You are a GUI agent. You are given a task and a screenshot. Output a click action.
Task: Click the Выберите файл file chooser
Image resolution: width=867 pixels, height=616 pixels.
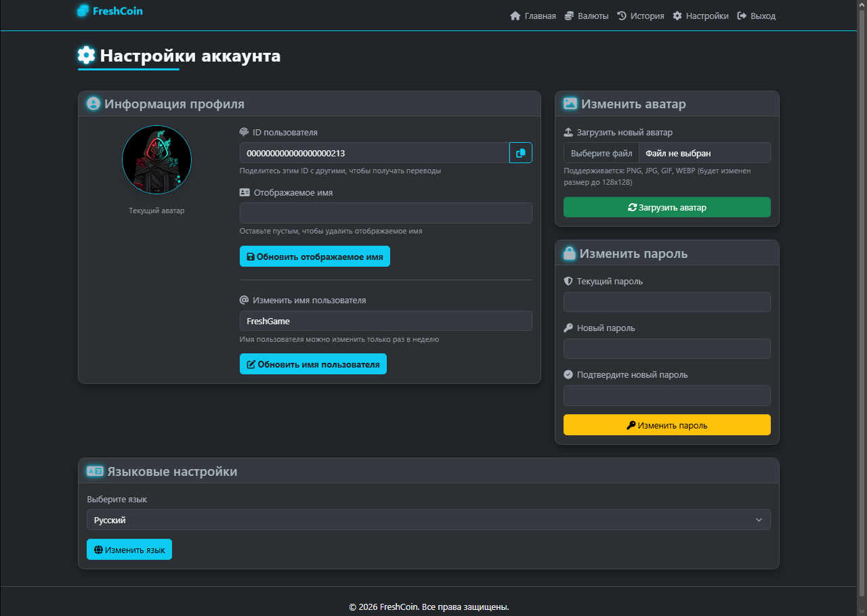tap(601, 153)
